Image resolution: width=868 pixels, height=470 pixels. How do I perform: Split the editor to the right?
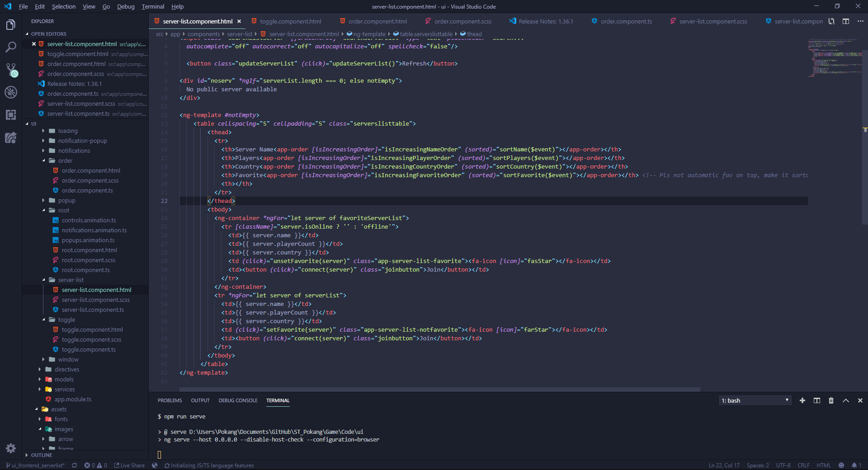(x=846, y=21)
